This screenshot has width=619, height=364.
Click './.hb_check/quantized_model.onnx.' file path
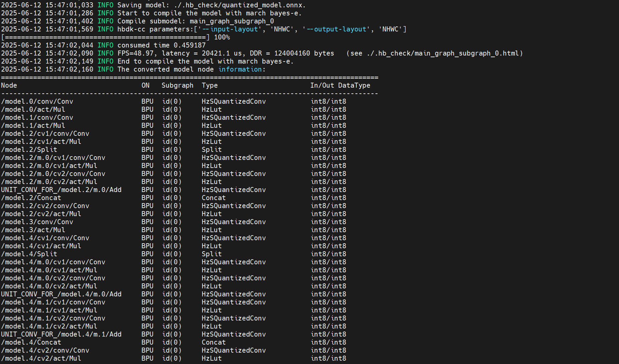point(240,5)
